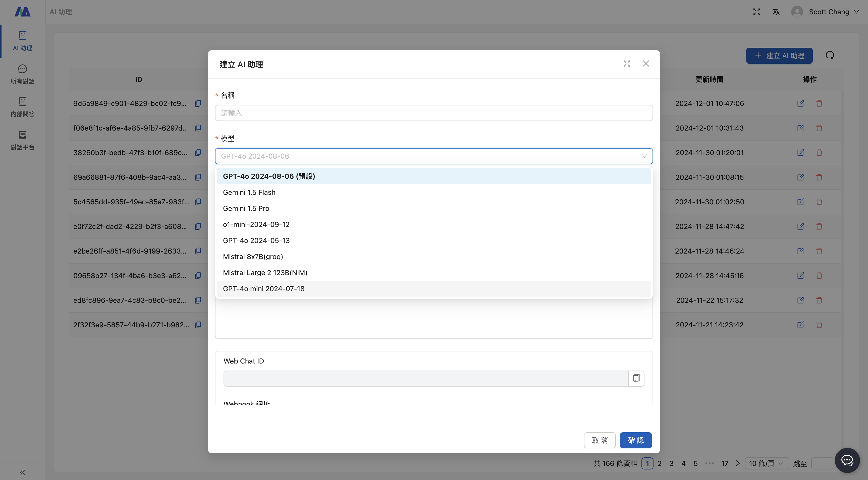The height and width of the screenshot is (480, 868).
Task: Choose GPT-4o mini 2024-07-18 option
Action: [x=263, y=289]
